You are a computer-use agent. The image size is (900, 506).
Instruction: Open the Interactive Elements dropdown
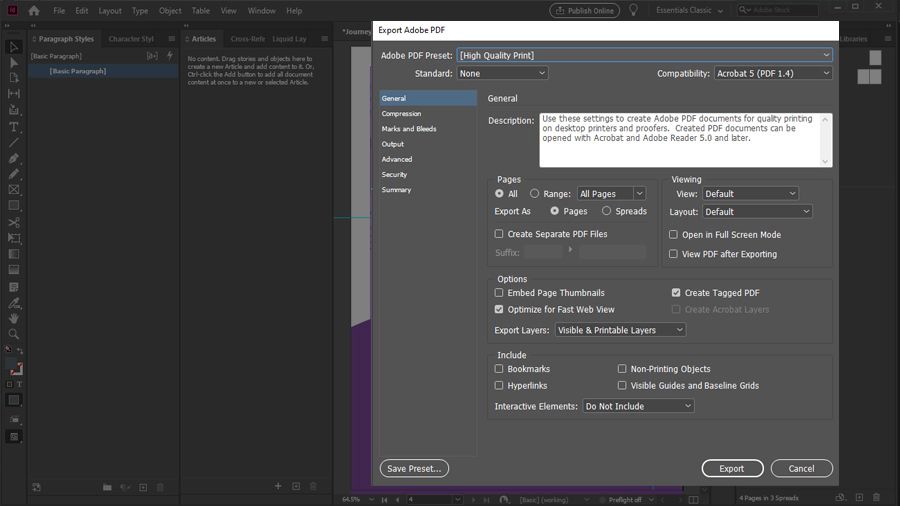pos(638,406)
